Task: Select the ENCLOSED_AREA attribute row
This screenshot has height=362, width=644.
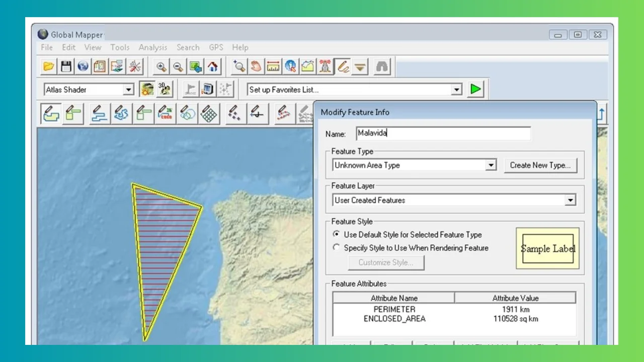Action: coord(454,319)
